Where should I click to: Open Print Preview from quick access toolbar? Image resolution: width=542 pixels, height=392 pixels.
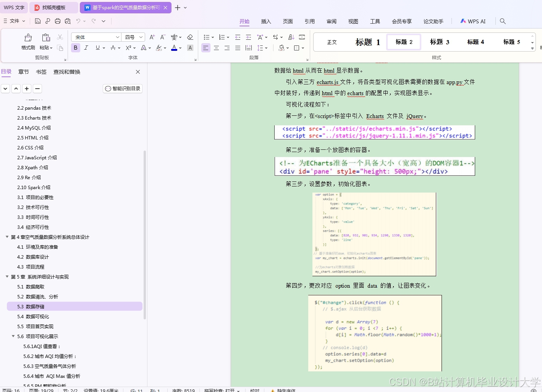68,21
